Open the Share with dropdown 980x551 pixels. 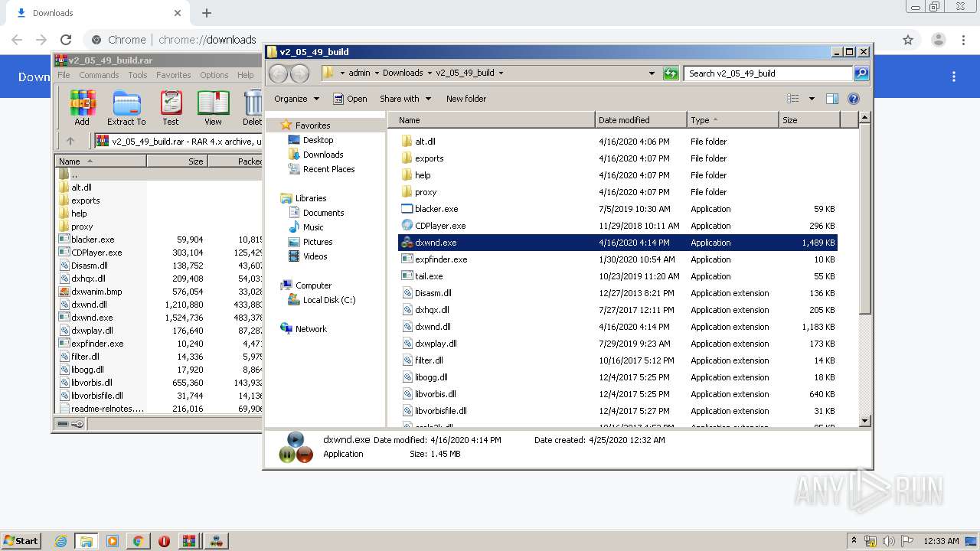[x=405, y=99]
